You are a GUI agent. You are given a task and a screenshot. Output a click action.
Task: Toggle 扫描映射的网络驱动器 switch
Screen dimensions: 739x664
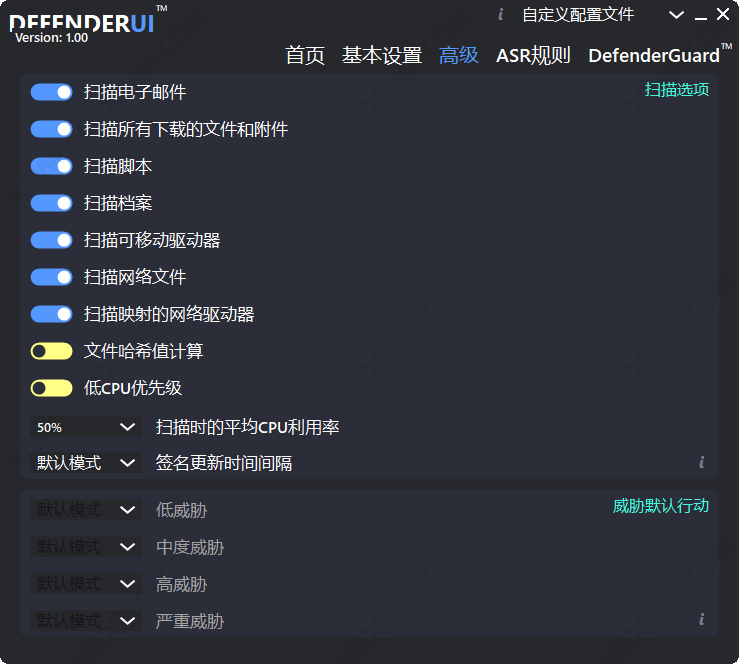click(51, 314)
